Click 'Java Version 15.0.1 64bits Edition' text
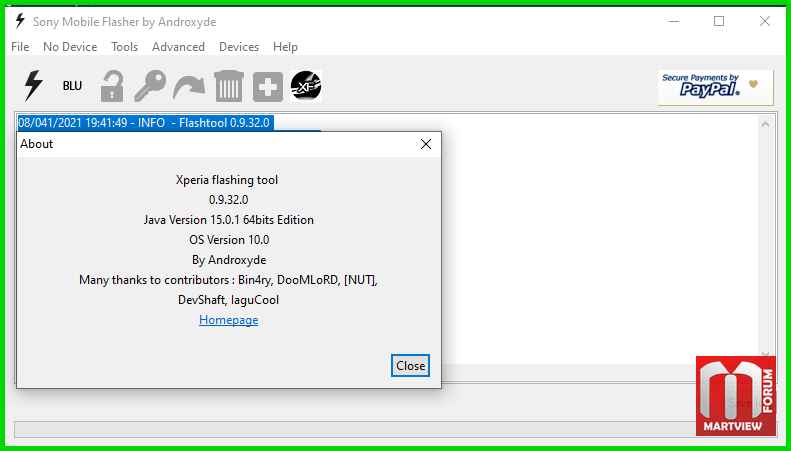Screen dimensions: 791x451 point(229,220)
